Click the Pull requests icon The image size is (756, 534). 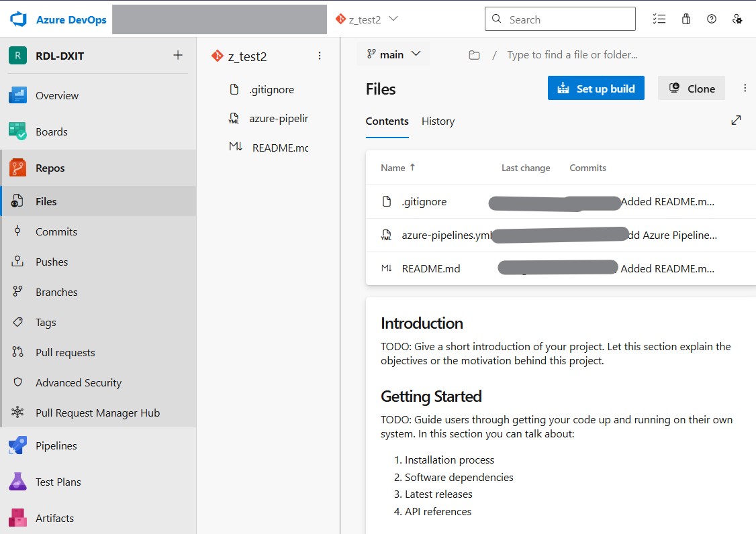[17, 352]
